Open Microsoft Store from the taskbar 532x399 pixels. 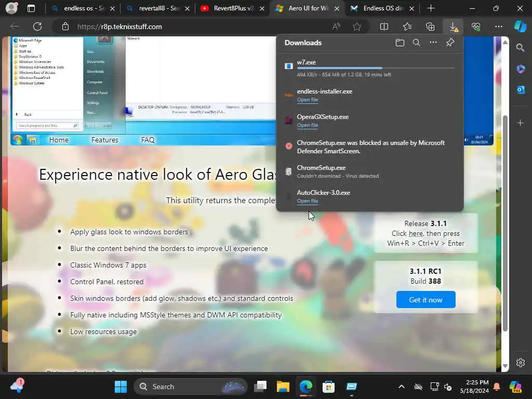[x=328, y=387]
